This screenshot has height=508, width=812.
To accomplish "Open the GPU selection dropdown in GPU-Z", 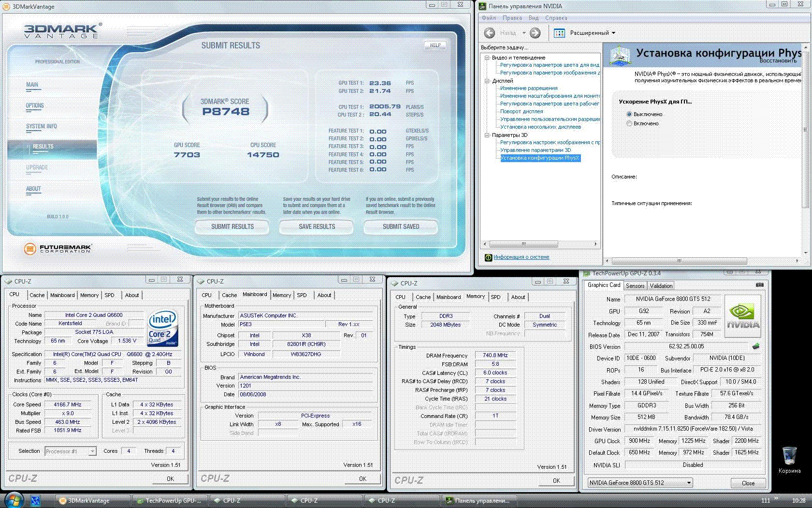I will point(640,482).
